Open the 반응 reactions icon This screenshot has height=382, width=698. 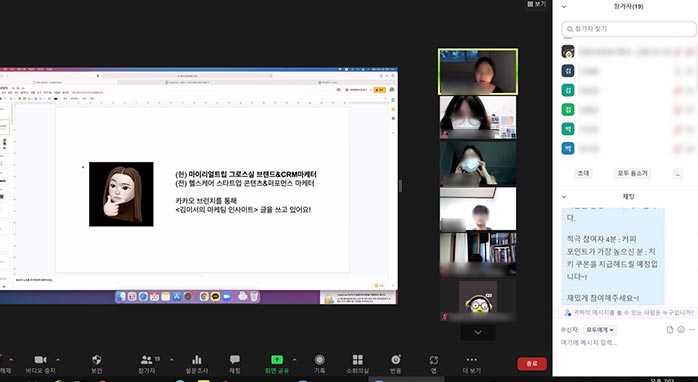coord(396,359)
